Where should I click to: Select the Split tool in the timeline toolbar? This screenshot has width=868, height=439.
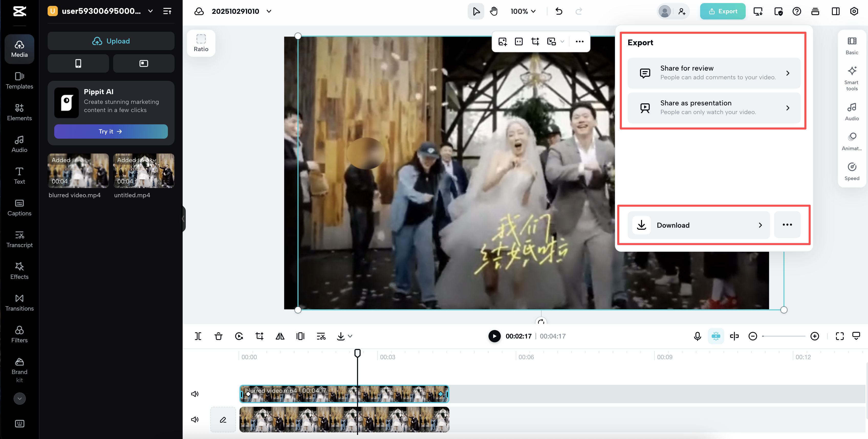(198, 336)
